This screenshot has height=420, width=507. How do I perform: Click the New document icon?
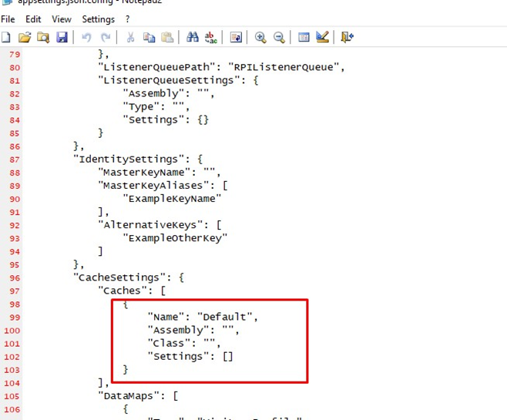pyautogui.click(x=6, y=37)
